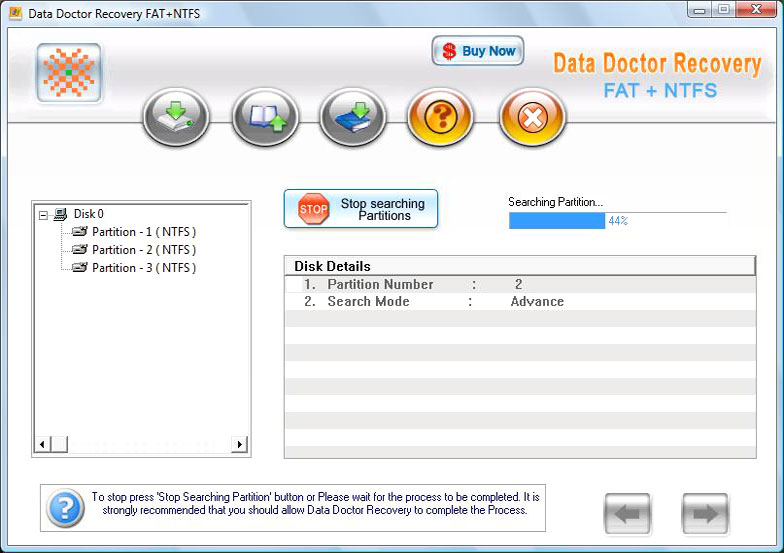Click the Data Doctor Recovery orange heading
Image resolution: width=784 pixels, height=553 pixels.
657,64
